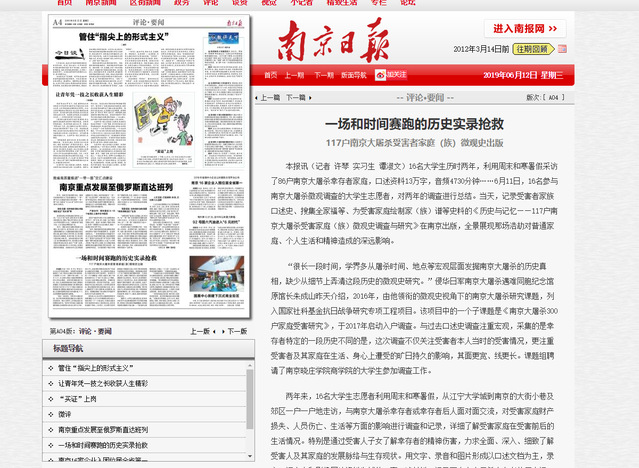Open the 让青年凭一技之长收获人生精彩 headline link
The image size is (639, 468).
[x=103, y=383]
